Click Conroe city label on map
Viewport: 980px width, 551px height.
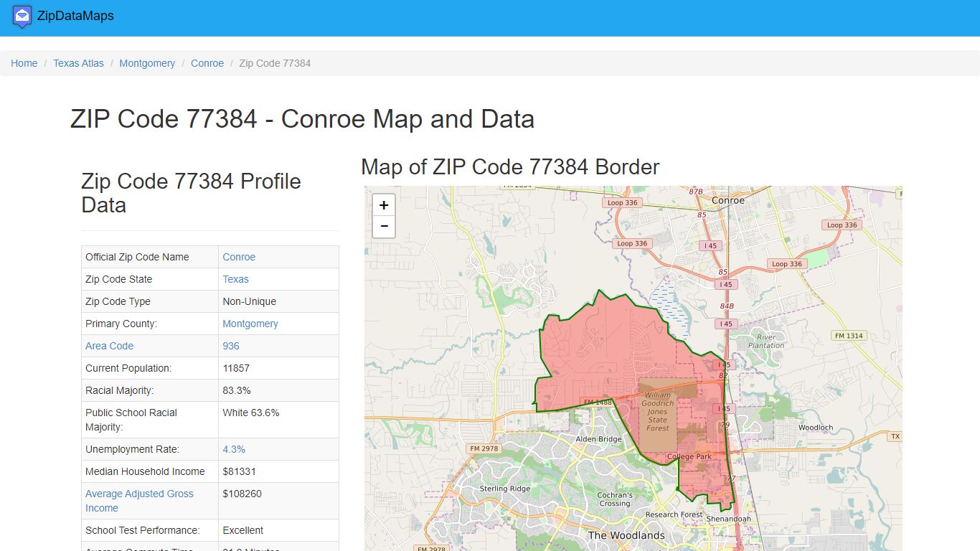pos(728,200)
